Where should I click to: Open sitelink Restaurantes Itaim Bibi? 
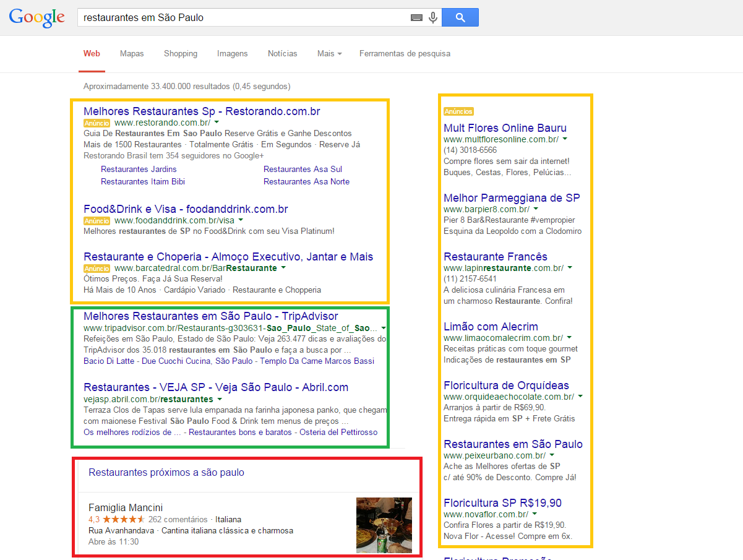point(143,181)
